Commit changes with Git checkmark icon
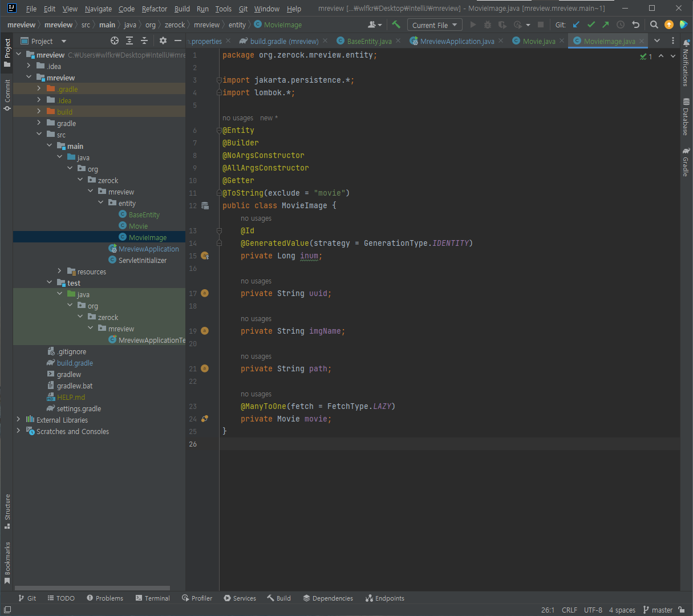The image size is (693, 616). point(591,25)
